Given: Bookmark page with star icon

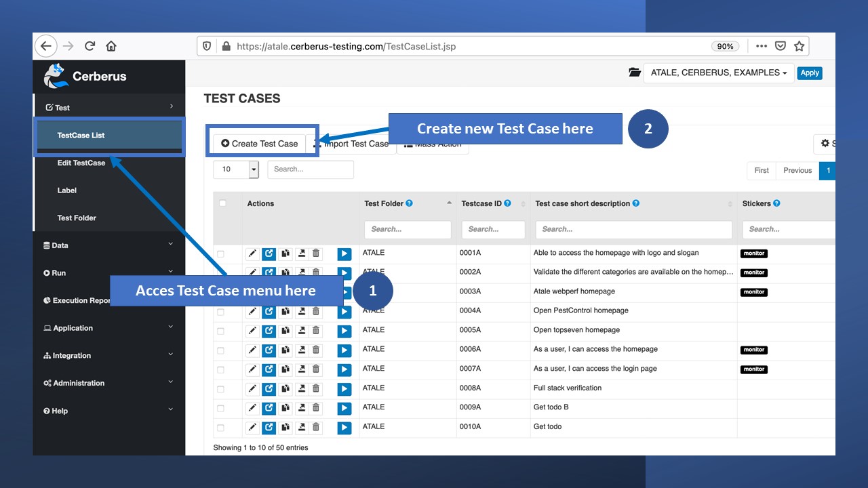Looking at the screenshot, I should [x=799, y=46].
